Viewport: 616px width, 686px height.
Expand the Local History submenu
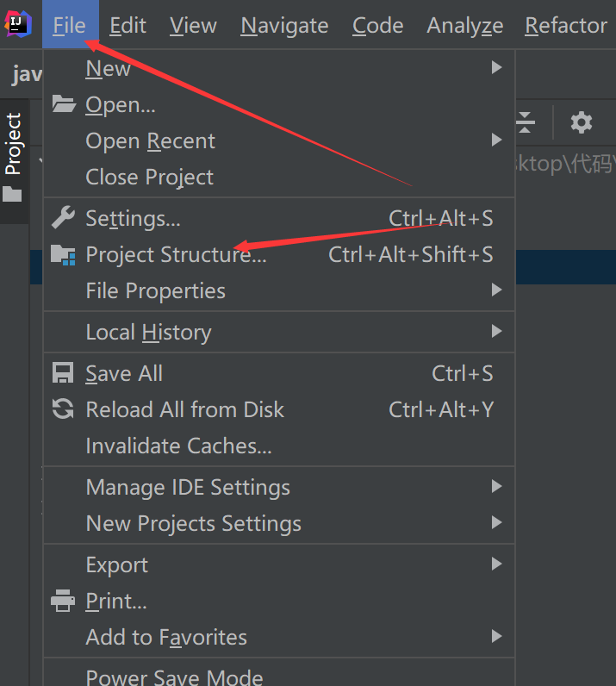click(x=279, y=332)
